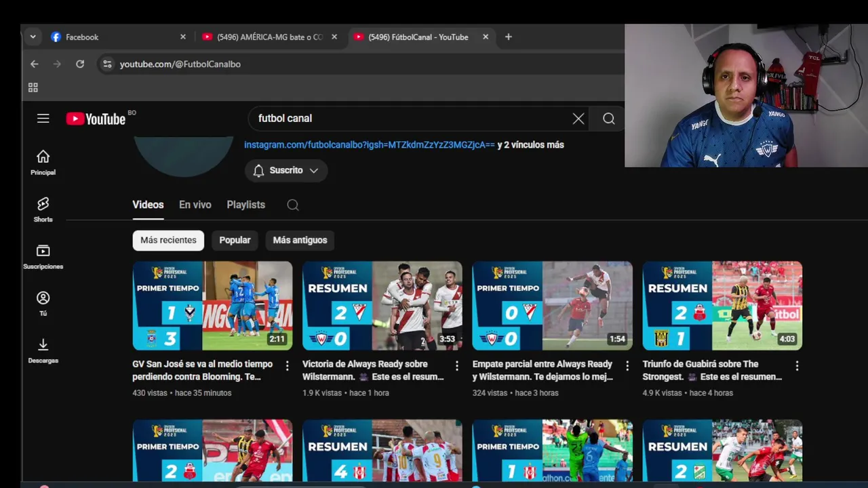Close the Facebook tab

click(182, 37)
